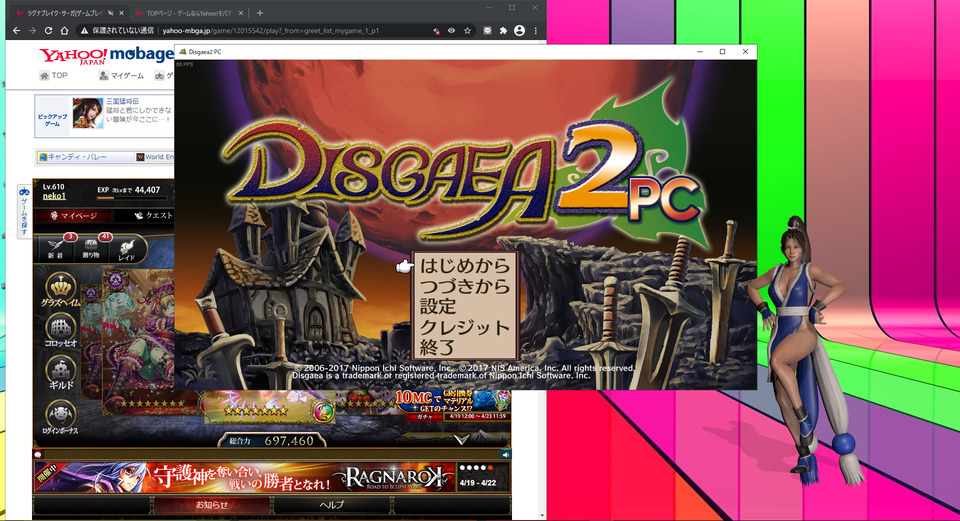Open the ギルド castle icon

[x=61, y=373]
